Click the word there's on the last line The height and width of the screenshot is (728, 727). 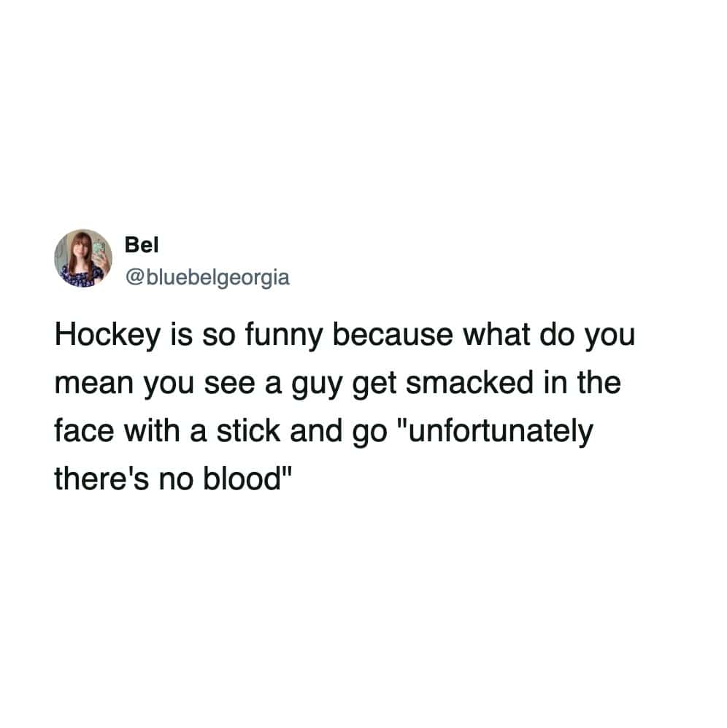point(101,479)
